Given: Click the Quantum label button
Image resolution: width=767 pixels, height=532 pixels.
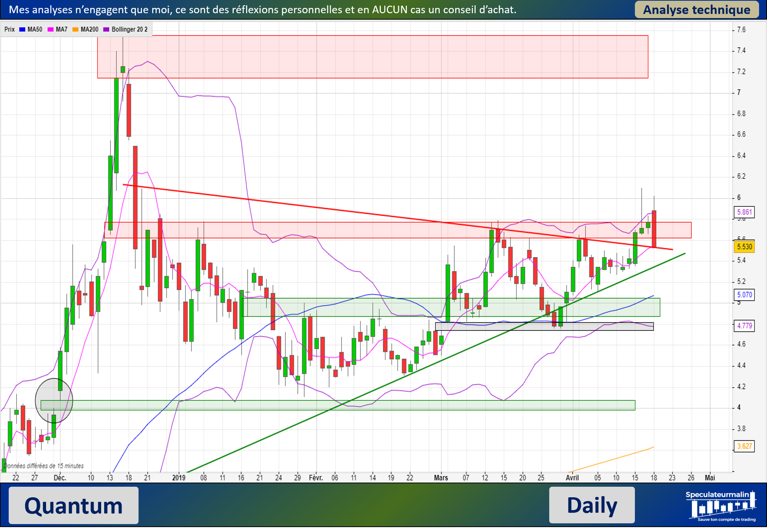Looking at the screenshot, I should click(74, 506).
